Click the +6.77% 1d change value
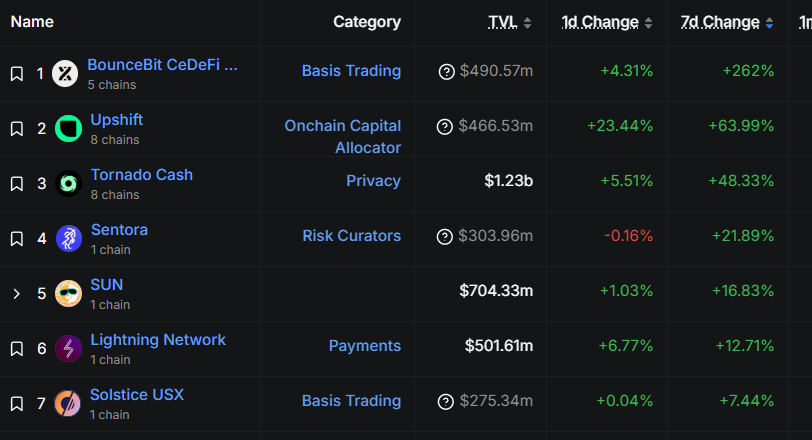 626,346
